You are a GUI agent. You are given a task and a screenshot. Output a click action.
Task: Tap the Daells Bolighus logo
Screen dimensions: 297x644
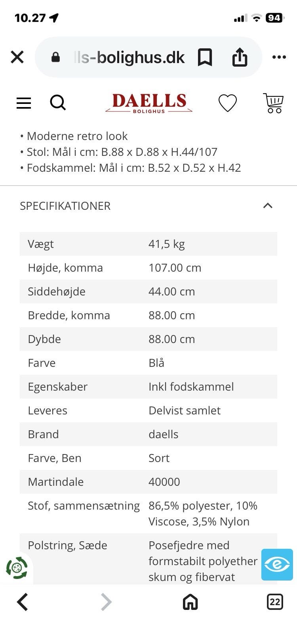coord(149,103)
